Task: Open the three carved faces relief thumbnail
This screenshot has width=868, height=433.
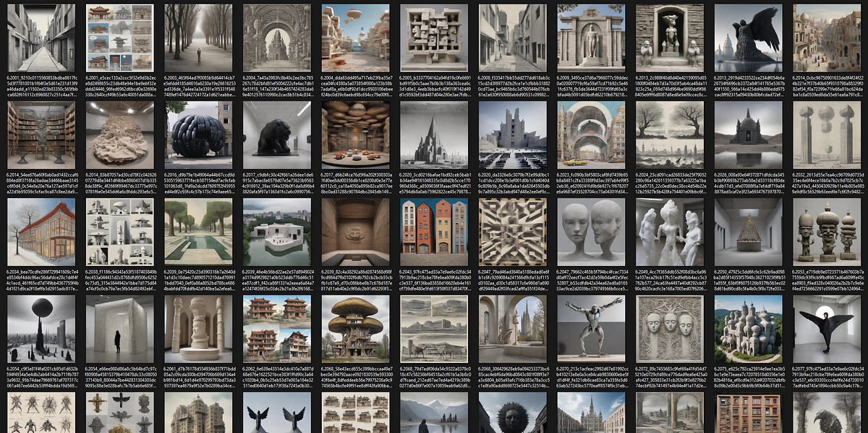Action: 670,329
